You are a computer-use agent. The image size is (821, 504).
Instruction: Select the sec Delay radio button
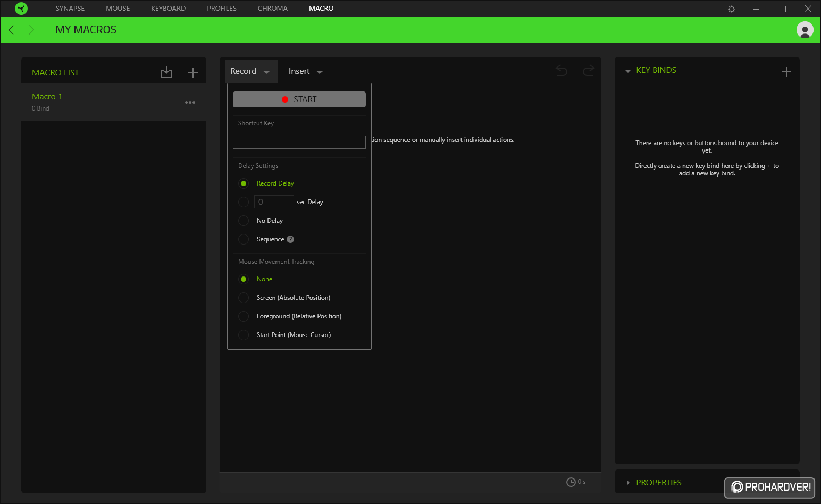(244, 202)
